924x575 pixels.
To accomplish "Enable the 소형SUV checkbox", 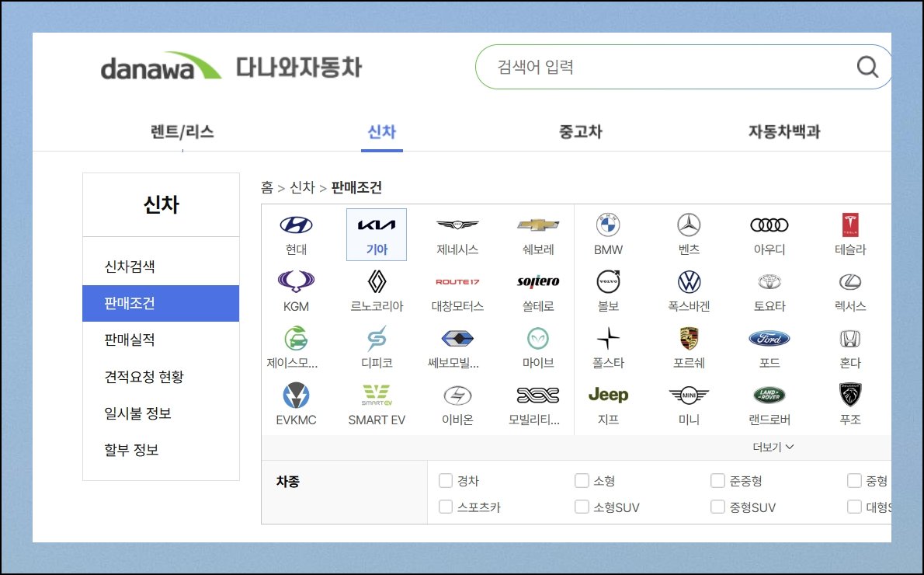I will [x=582, y=507].
